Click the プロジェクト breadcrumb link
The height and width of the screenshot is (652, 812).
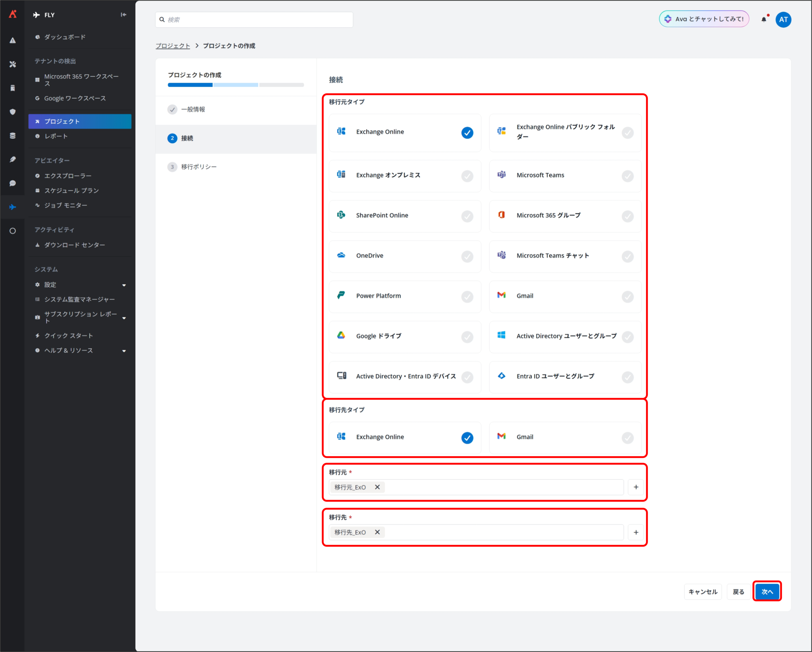[173, 46]
